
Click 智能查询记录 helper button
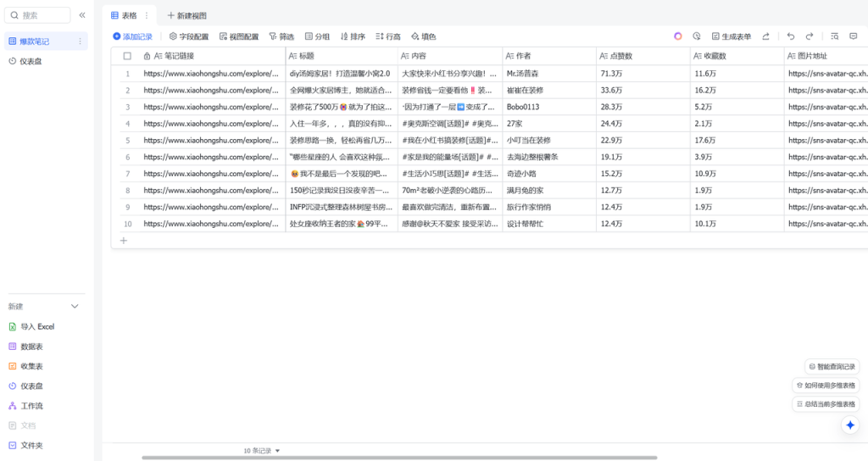click(832, 366)
